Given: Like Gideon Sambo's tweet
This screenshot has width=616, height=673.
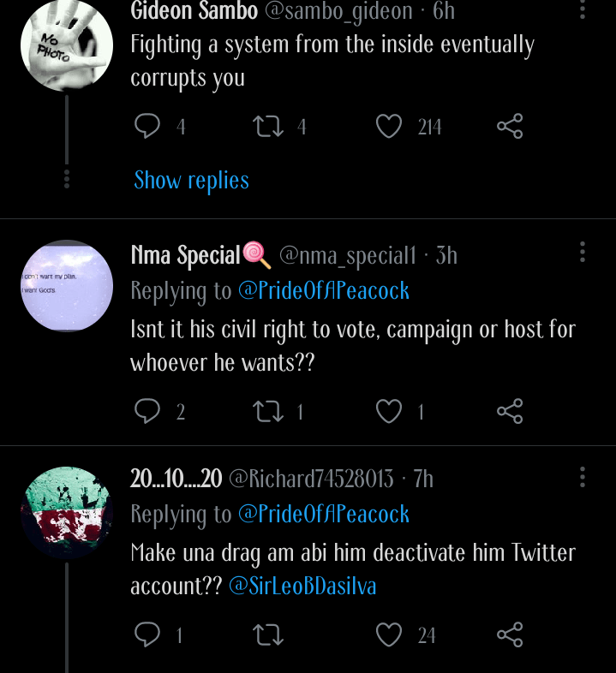Looking at the screenshot, I should 389,127.
